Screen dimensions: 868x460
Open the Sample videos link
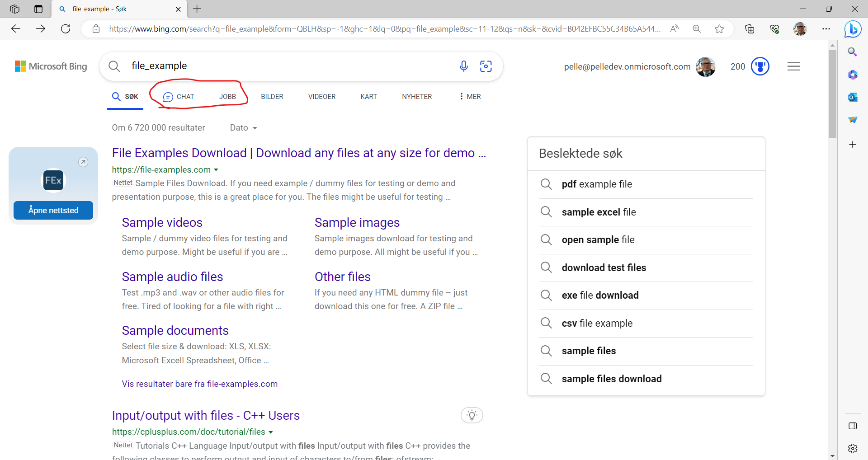click(x=162, y=223)
